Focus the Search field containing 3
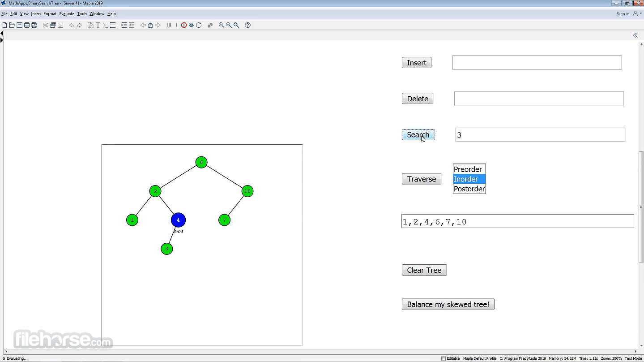The height and width of the screenshot is (362, 644). [540, 134]
